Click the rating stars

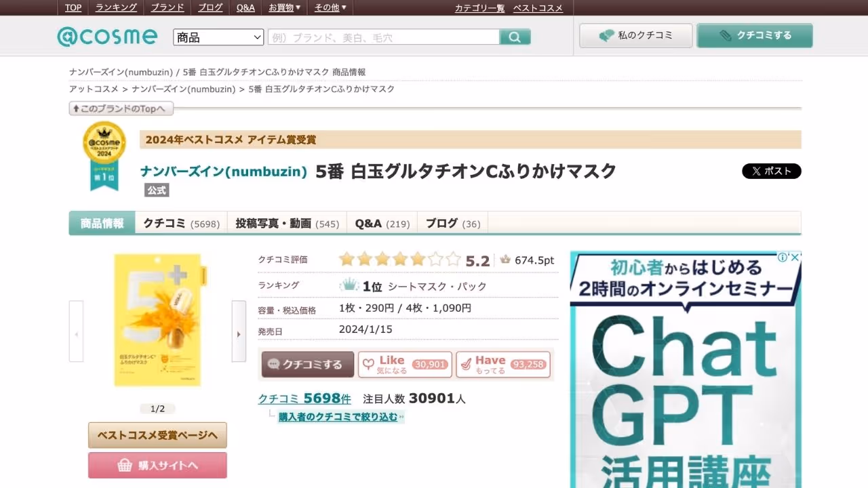(399, 260)
